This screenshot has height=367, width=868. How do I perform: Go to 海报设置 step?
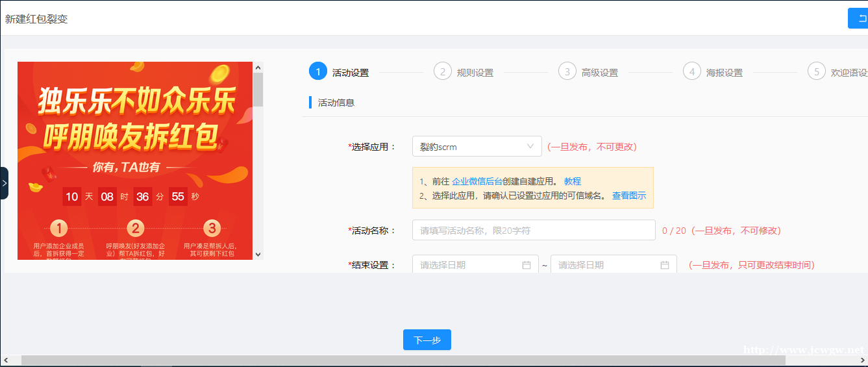(725, 73)
